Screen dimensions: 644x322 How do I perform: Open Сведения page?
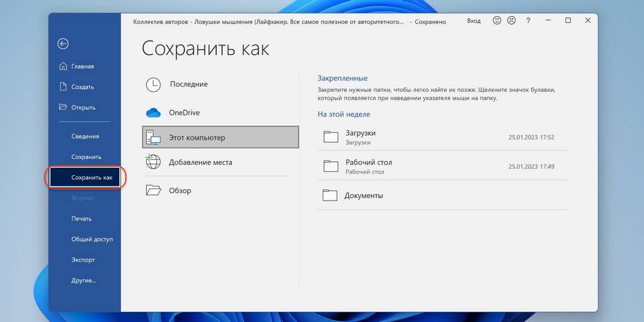pos(85,136)
